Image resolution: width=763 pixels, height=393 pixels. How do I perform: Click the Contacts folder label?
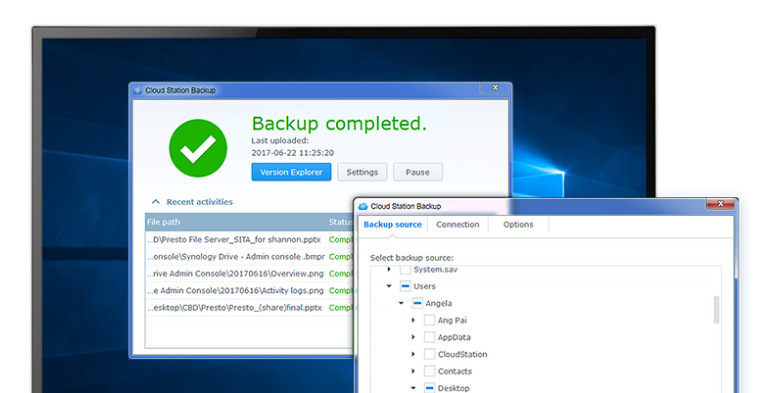click(454, 371)
